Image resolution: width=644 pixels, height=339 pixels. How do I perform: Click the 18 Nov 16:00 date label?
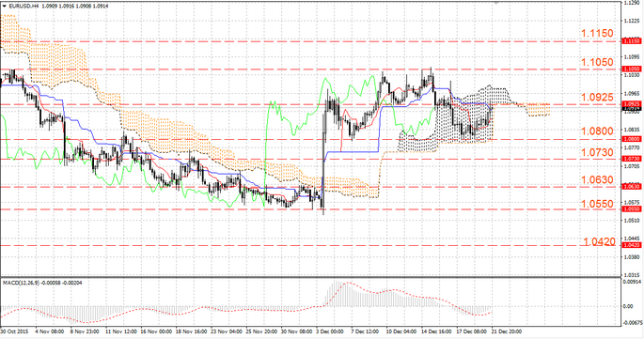(191, 331)
